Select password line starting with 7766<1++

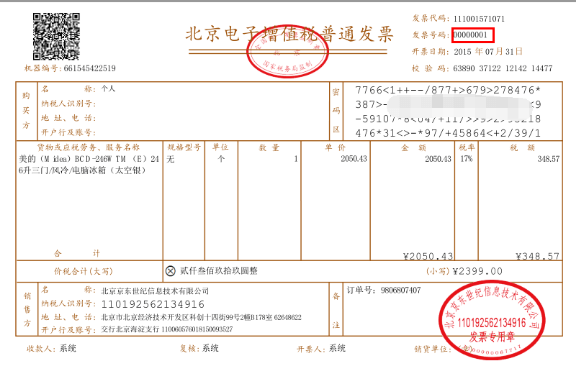click(448, 90)
